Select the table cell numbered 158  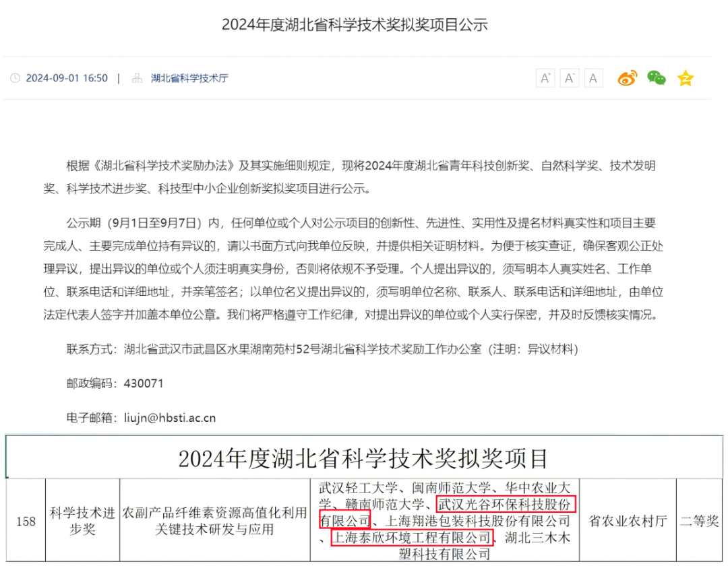pyautogui.click(x=26, y=521)
